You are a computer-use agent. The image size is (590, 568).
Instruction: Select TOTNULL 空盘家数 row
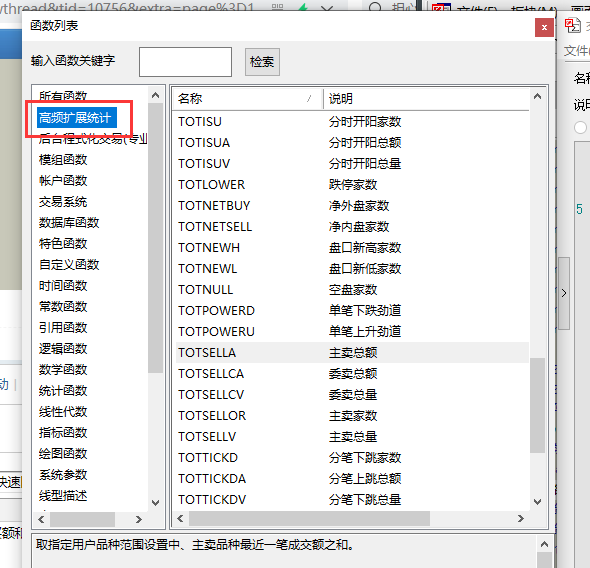352,290
